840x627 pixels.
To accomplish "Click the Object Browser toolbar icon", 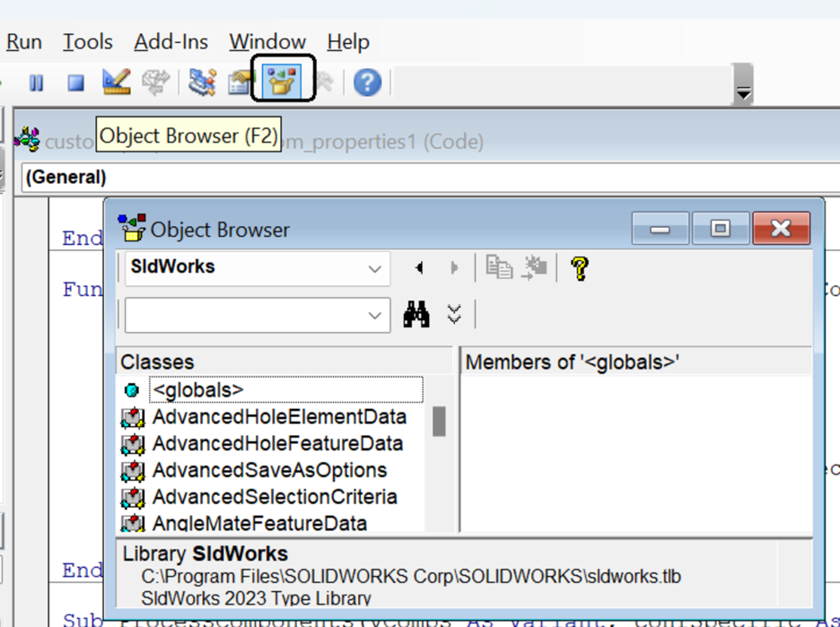I will 283,82.
